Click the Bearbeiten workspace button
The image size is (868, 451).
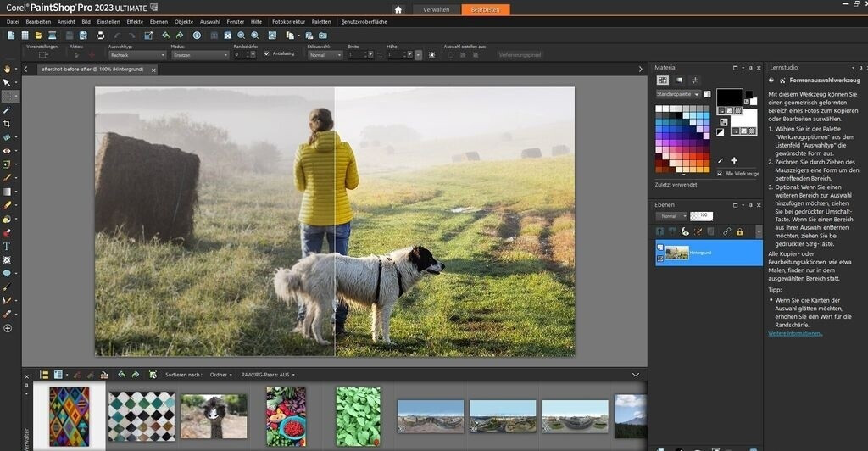(486, 9)
